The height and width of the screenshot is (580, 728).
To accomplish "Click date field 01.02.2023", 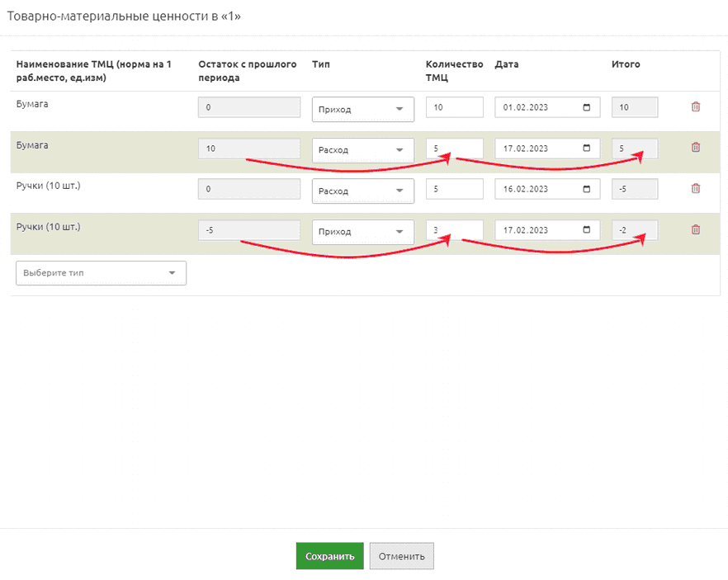I will point(547,107).
